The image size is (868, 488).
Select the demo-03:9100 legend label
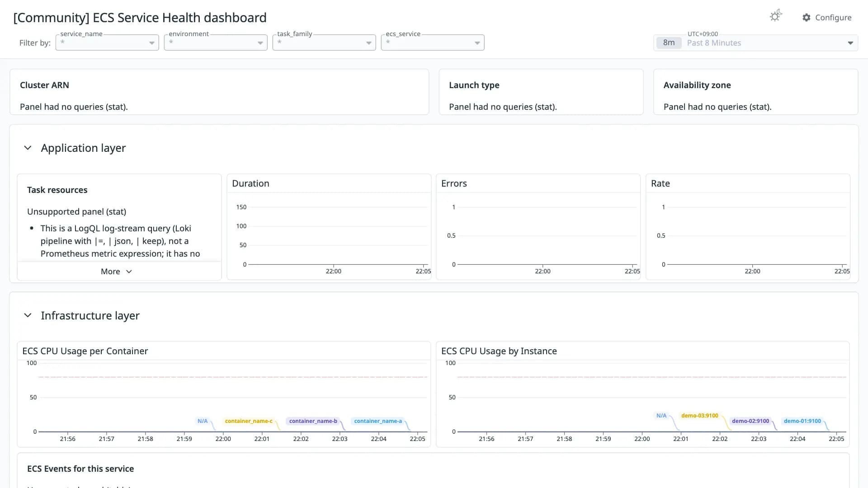coord(699,416)
